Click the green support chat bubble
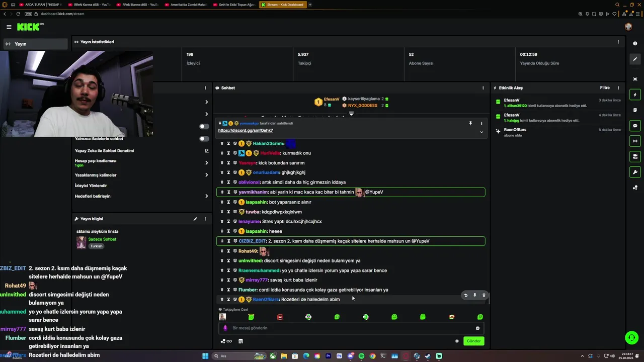Screen dimensions: 644x362 click(631, 337)
